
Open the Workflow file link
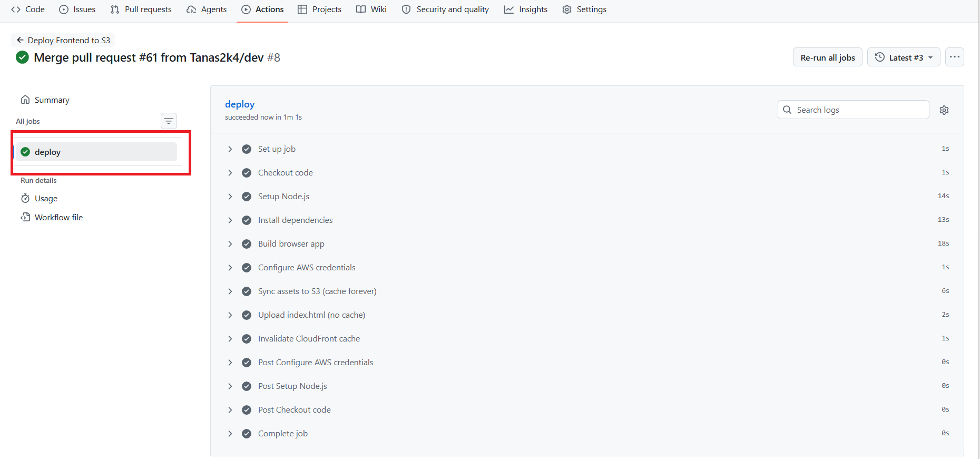(52, 217)
